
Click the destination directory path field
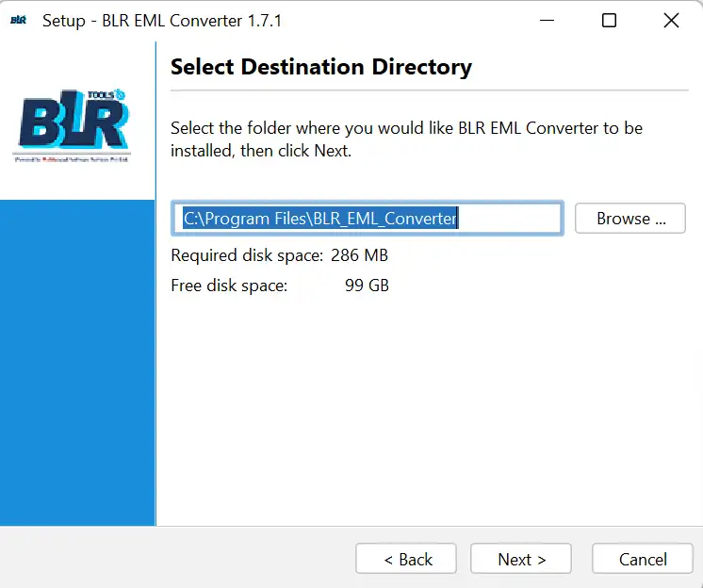[368, 219]
